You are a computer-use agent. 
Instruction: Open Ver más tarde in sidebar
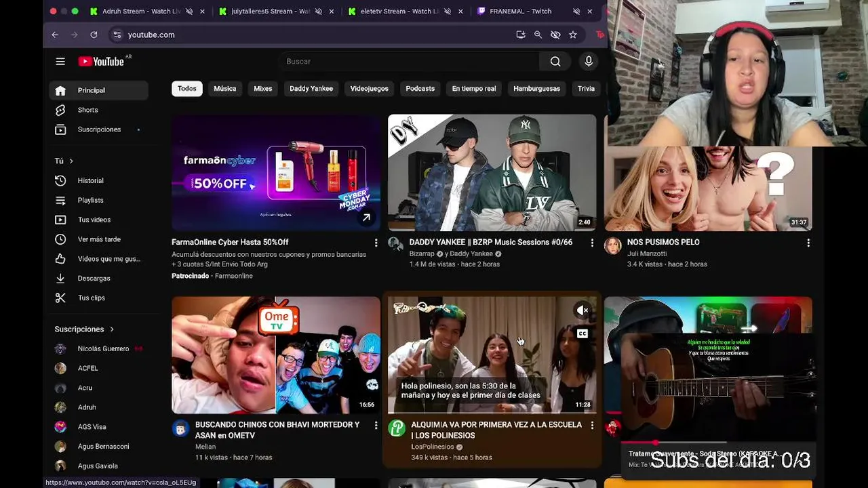click(98, 239)
